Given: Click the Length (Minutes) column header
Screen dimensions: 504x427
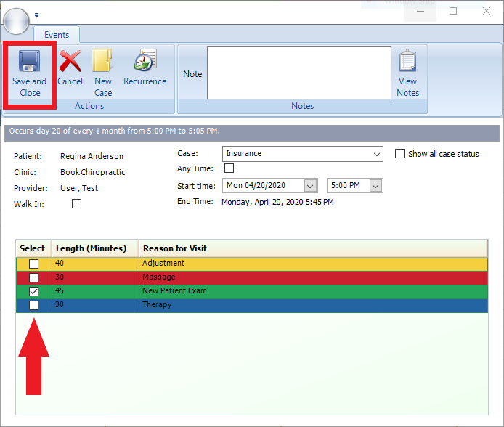Looking at the screenshot, I should [x=91, y=248].
